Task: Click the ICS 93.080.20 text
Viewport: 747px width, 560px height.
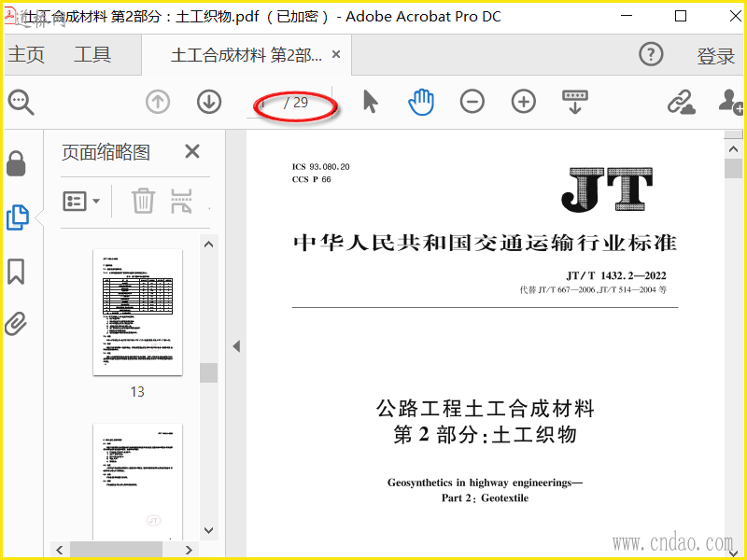Action: (x=320, y=167)
